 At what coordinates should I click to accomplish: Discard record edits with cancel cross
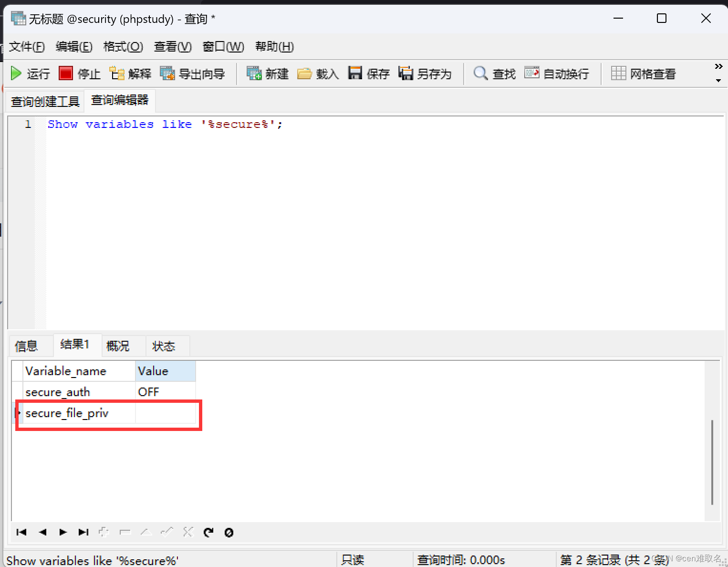[188, 532]
